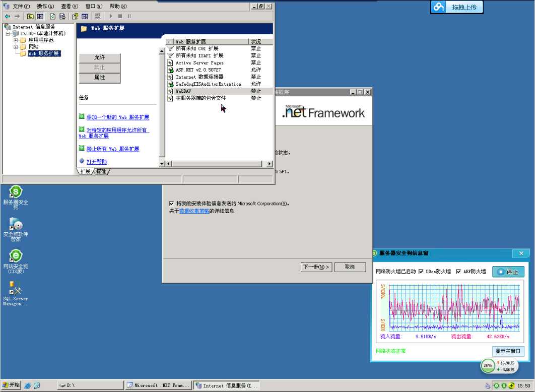
Task: Open the SQL Server Management desktop shortcut
Action: point(16,293)
